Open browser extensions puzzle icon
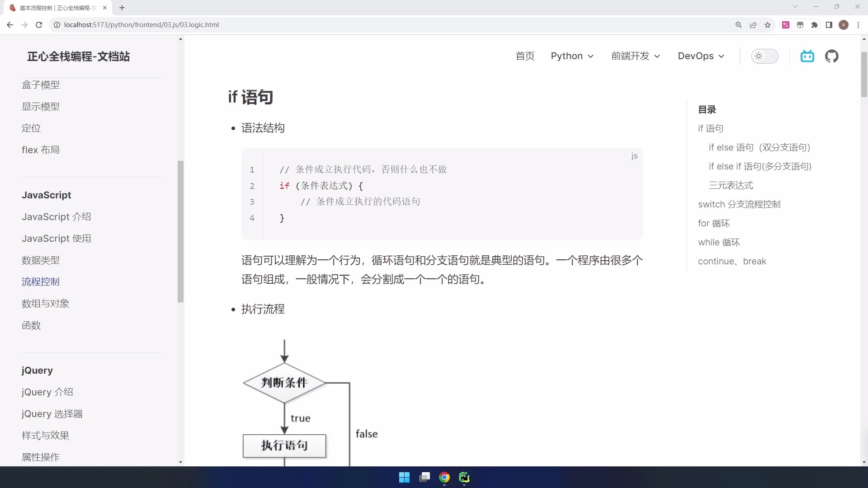This screenshot has width=868, height=488. coord(815,25)
